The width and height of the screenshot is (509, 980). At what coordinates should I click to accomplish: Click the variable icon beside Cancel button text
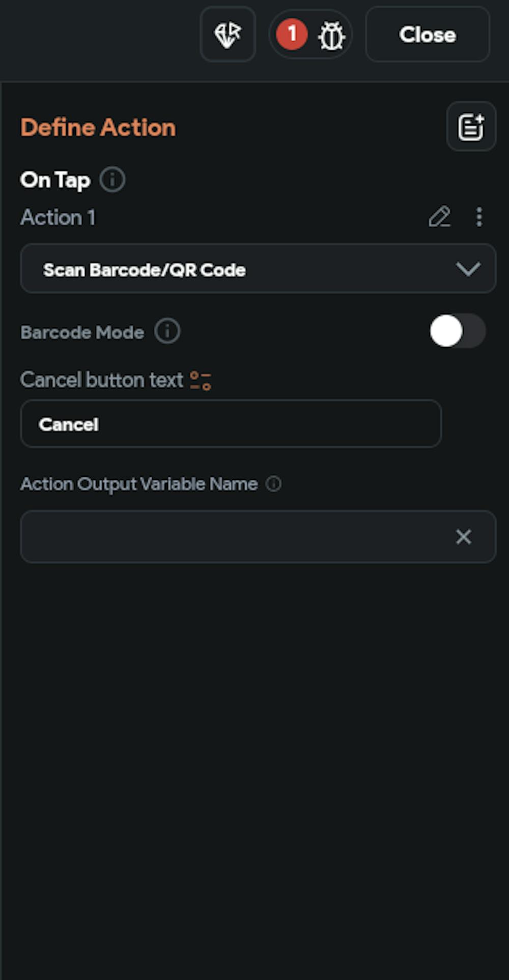201,381
